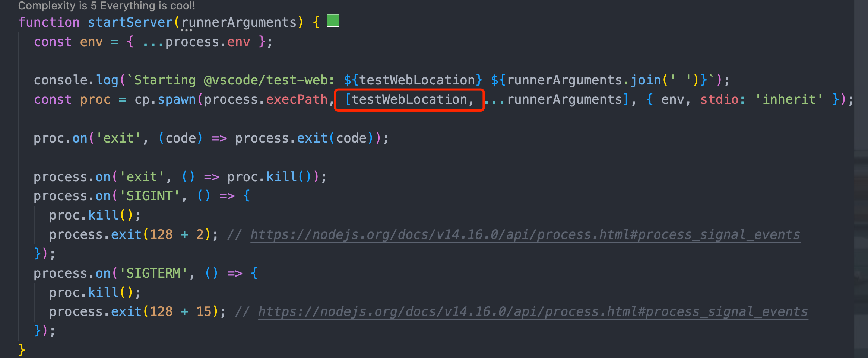Click the env constant declaration
Screen dimensions: 868x358
tap(91, 42)
